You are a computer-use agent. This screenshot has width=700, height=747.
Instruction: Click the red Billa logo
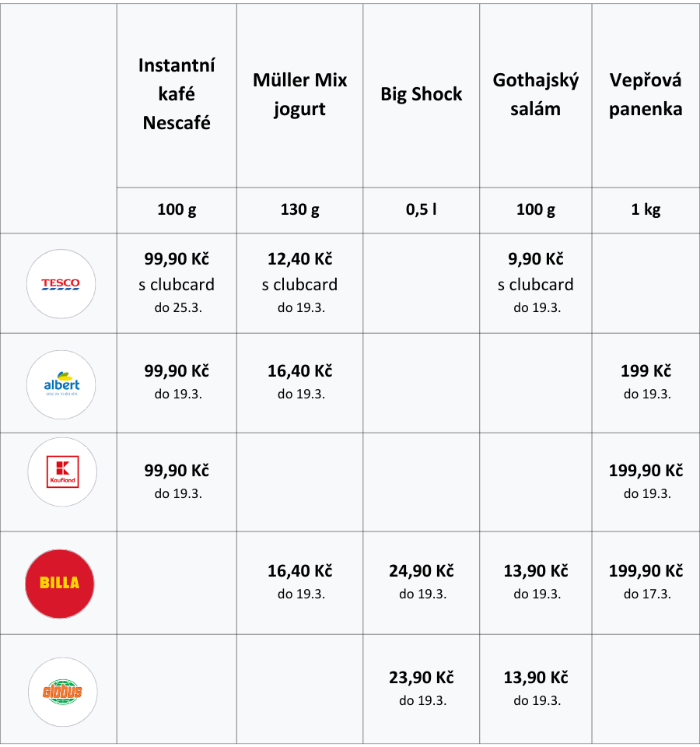60,584
